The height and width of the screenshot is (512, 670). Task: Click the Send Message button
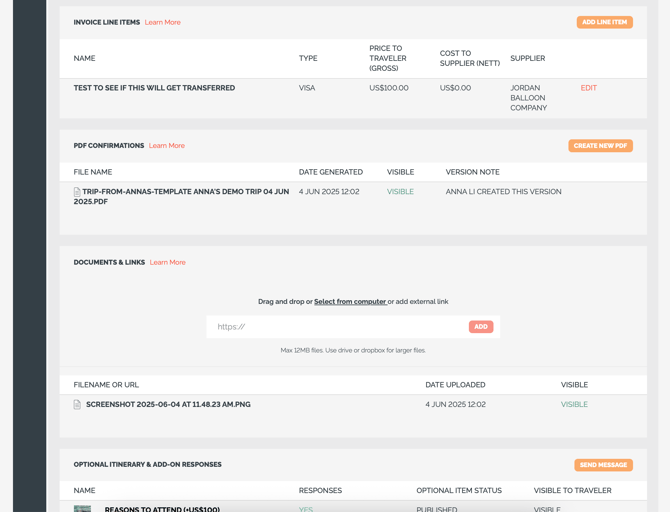(603, 465)
